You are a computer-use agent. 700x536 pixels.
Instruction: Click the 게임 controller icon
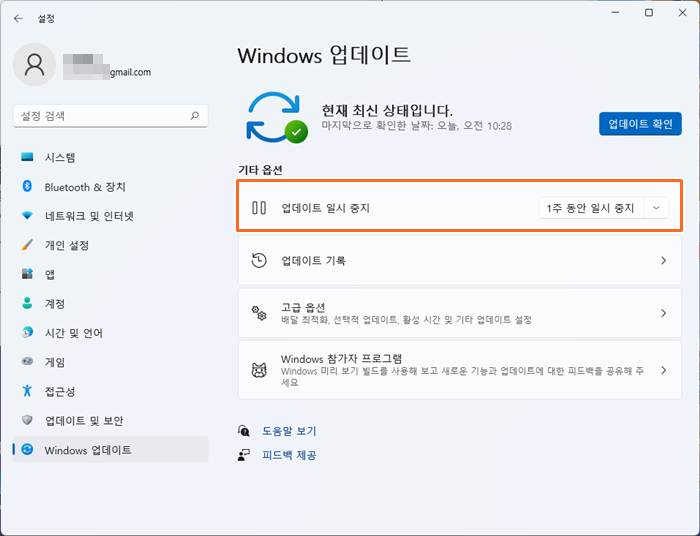(27, 361)
